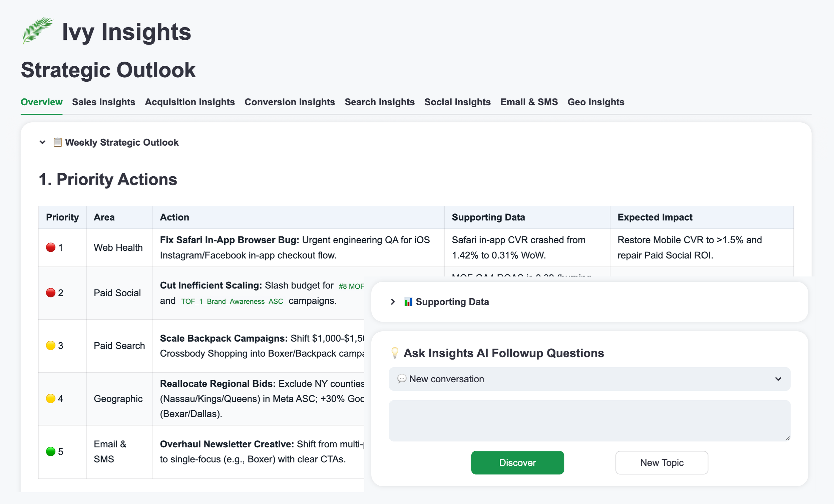The width and height of the screenshot is (834, 504).
Task: Click the lightbulb icon by Ask Insights AI
Action: [x=395, y=353]
